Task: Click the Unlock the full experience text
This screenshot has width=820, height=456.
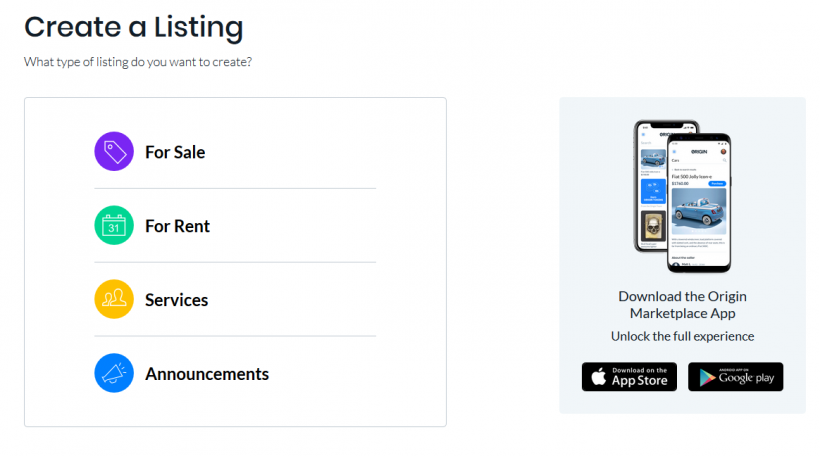Action: (682, 337)
